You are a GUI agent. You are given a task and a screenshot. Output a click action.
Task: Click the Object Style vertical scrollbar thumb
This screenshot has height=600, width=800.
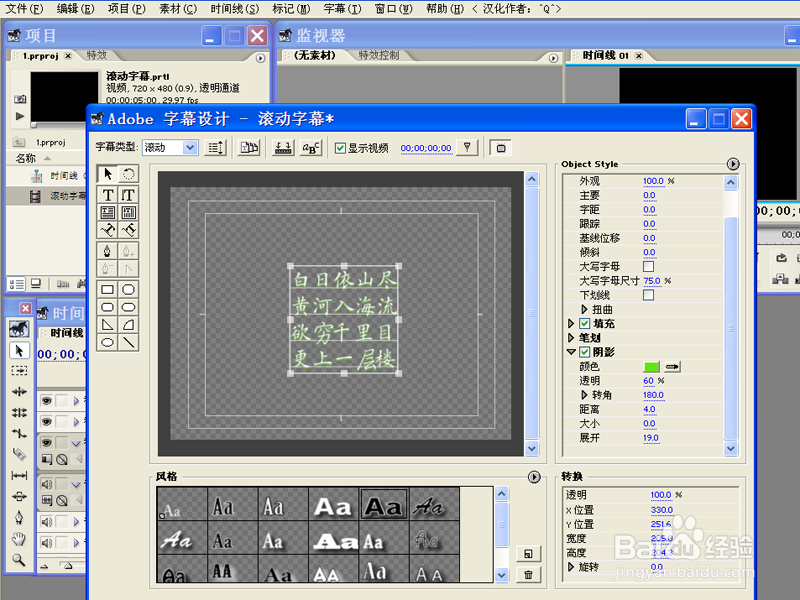point(731,327)
